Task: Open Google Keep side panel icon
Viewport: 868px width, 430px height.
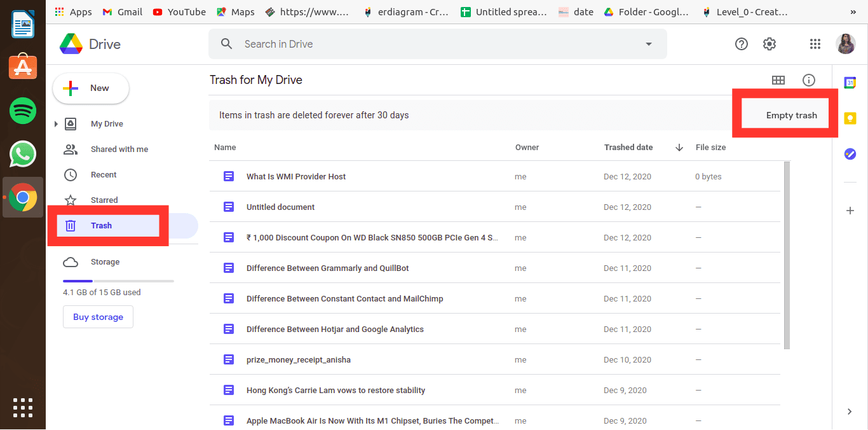Action: click(x=850, y=118)
